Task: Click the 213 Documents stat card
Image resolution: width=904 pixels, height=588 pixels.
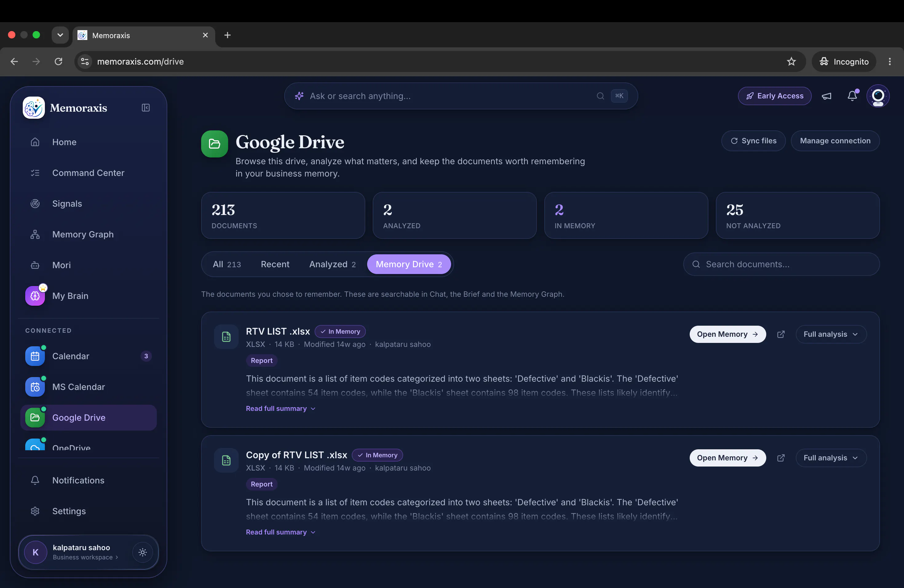Action: 283,215
